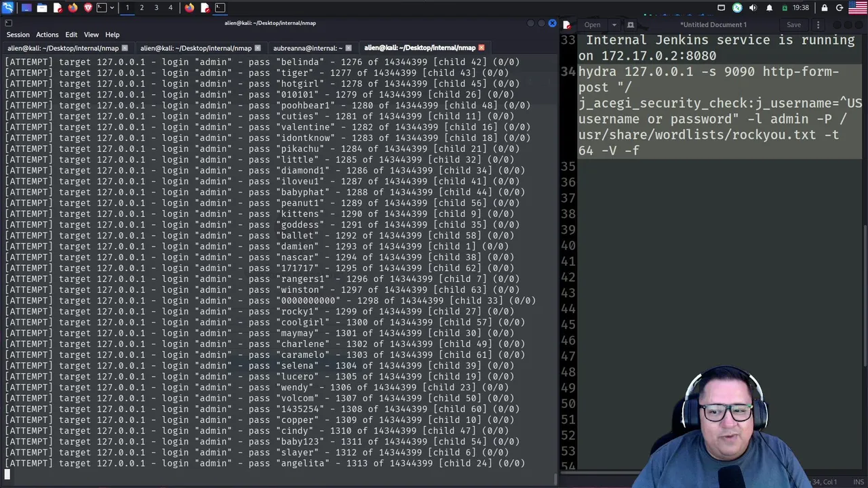Open the display settings tray icon
Image resolution: width=868 pixels, height=488 pixels.
[722, 7]
